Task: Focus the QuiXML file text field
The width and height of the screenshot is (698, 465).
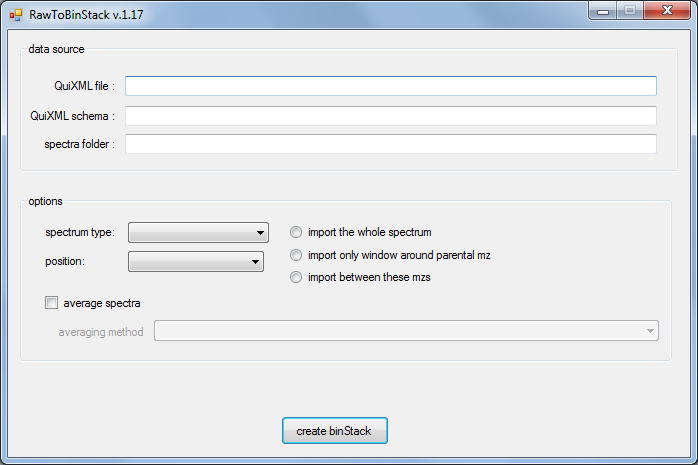Action: 390,86
